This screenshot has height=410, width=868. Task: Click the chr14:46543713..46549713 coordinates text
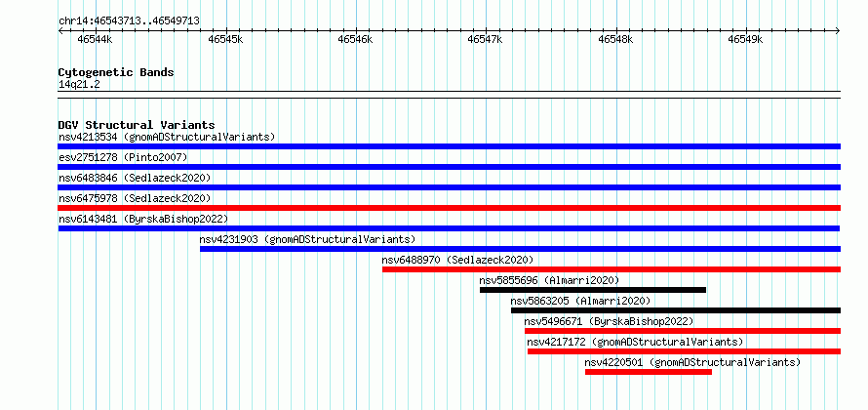tap(129, 20)
